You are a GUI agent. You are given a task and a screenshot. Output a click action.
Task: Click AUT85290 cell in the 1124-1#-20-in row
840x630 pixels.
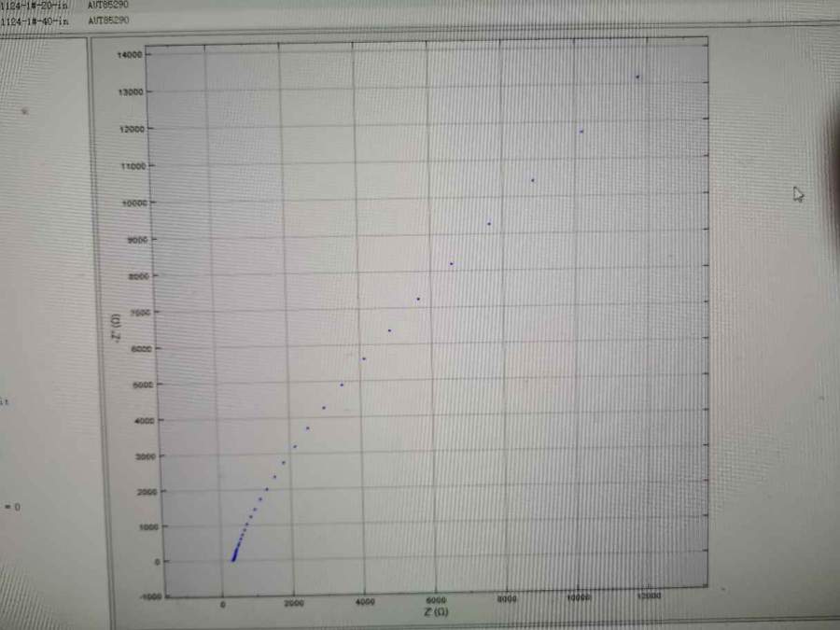[x=108, y=5]
